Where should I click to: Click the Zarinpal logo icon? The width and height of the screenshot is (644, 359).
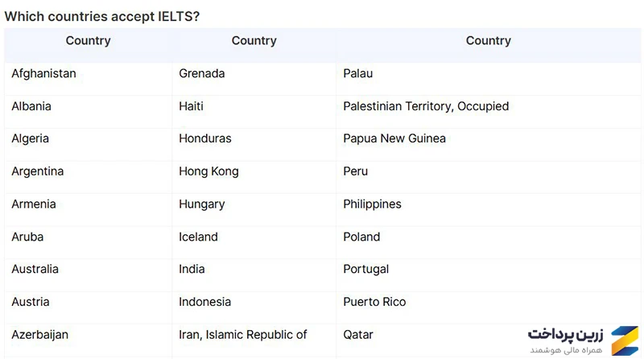(x=625, y=340)
